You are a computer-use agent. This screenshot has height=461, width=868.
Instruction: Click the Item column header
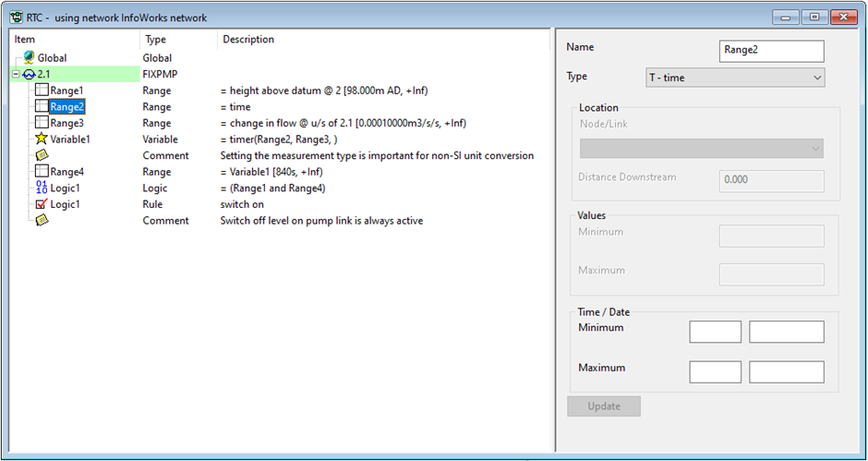[75, 40]
